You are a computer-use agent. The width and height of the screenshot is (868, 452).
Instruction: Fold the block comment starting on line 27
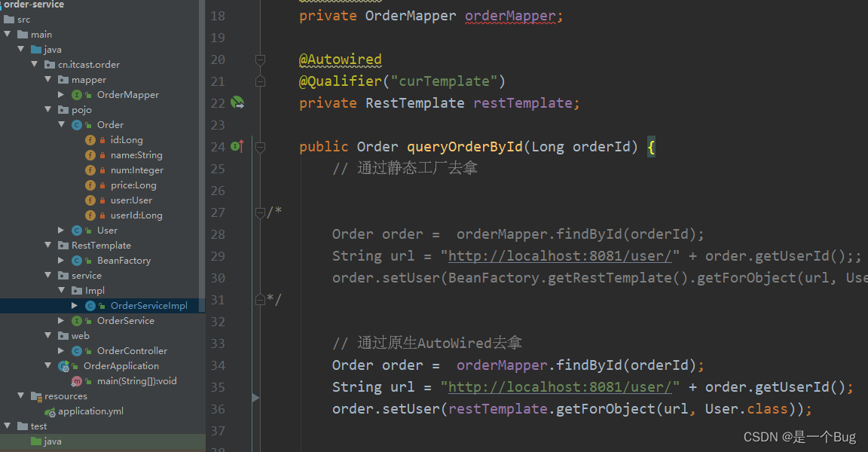(x=260, y=212)
